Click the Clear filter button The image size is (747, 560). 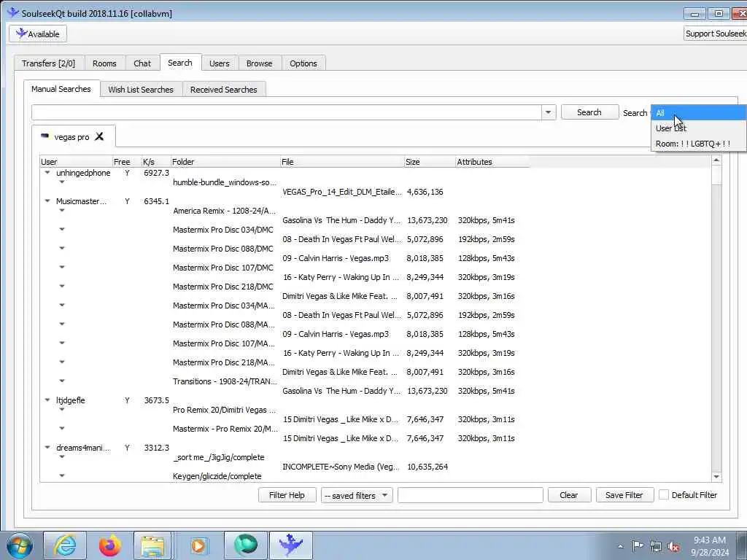(569, 495)
